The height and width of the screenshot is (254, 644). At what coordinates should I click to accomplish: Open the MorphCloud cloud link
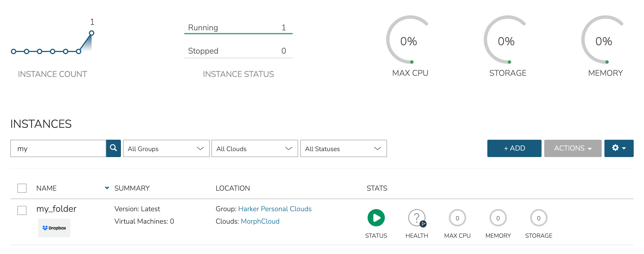(260, 221)
